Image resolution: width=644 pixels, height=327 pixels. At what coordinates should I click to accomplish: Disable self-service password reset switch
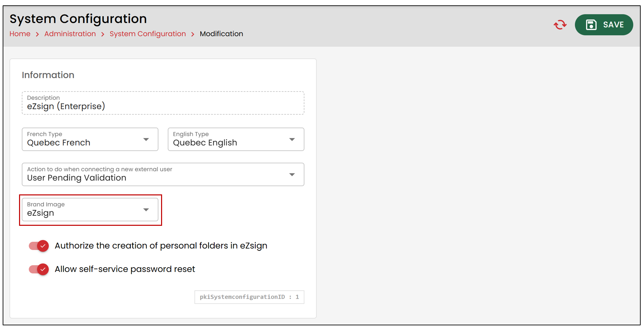pos(39,269)
